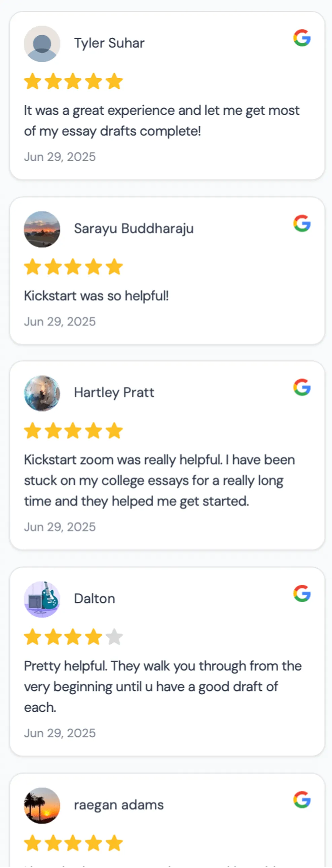
Task: Click the name Hartley Pratt
Action: (x=114, y=393)
